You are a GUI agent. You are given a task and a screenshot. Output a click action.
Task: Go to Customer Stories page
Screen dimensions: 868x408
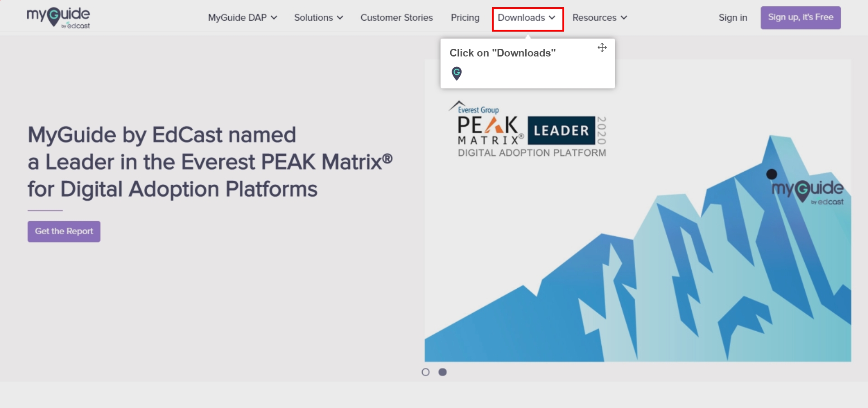[x=396, y=18]
